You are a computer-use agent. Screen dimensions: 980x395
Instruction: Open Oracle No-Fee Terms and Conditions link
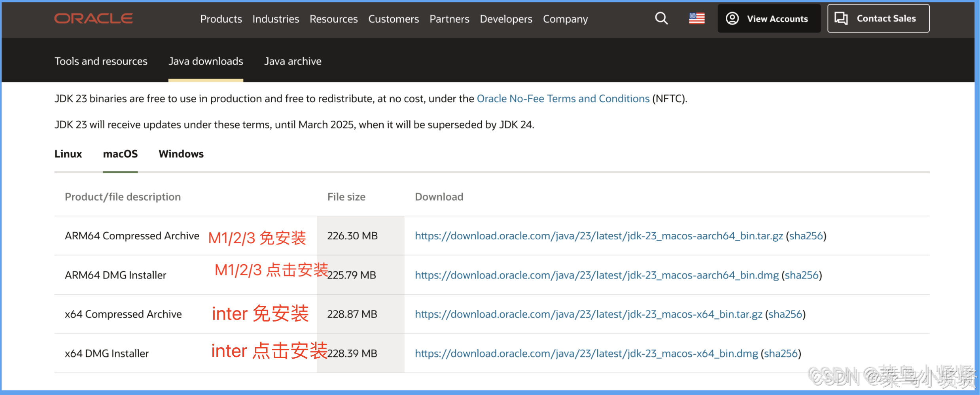coord(563,98)
